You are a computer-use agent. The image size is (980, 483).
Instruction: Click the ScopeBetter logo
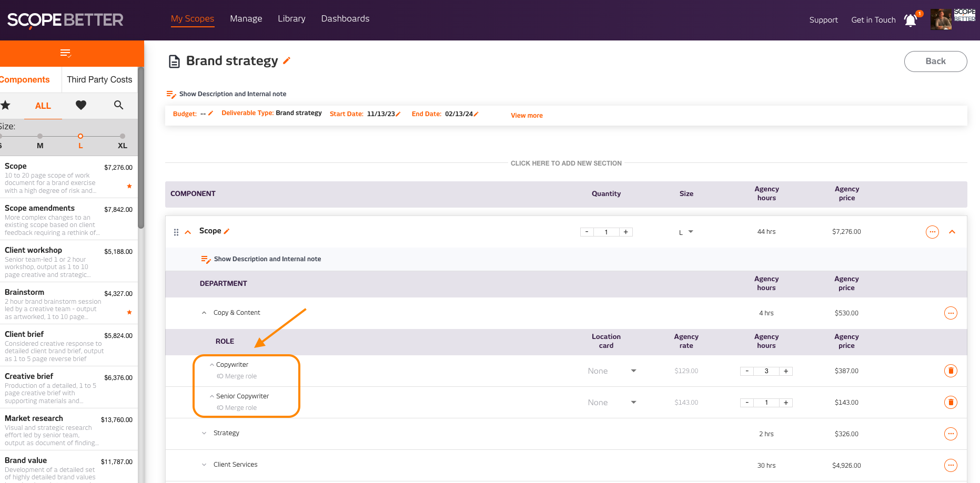pos(65,20)
